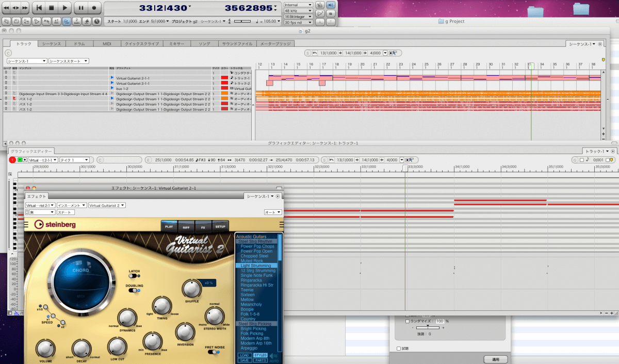Arm recording with the record button
Image resolution: width=619 pixels, height=364 pixels.
(94, 8)
